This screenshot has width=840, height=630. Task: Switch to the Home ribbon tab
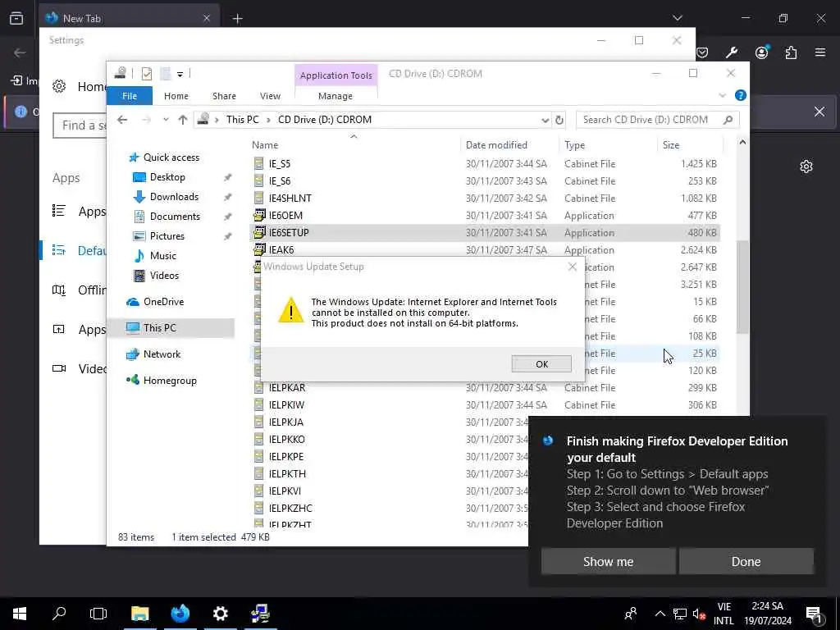pos(176,96)
